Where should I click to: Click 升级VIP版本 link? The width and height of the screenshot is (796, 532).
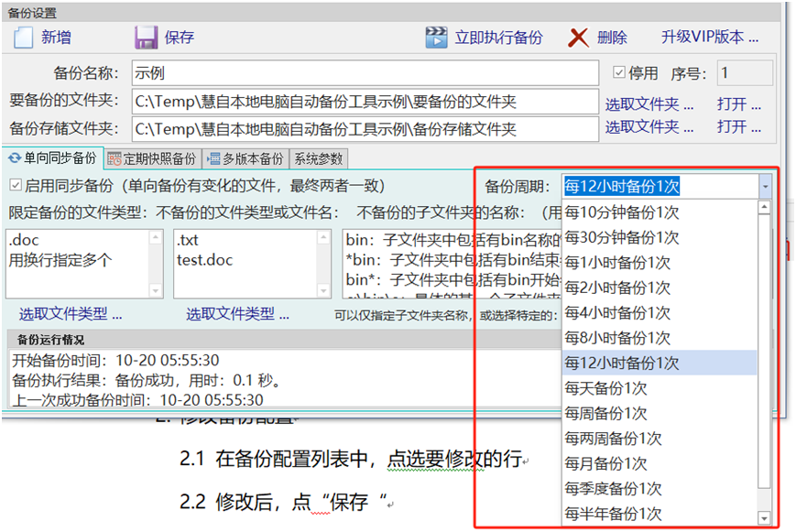[710, 38]
